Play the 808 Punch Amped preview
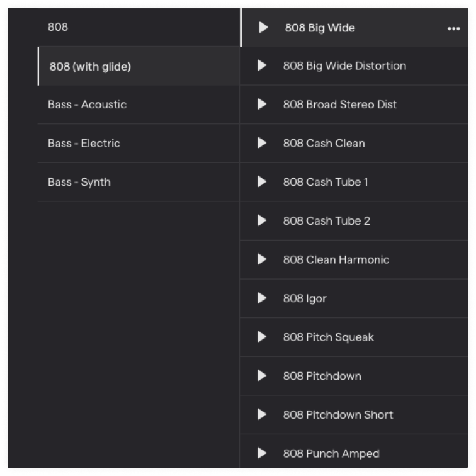The width and height of the screenshot is (476, 476). (x=262, y=453)
